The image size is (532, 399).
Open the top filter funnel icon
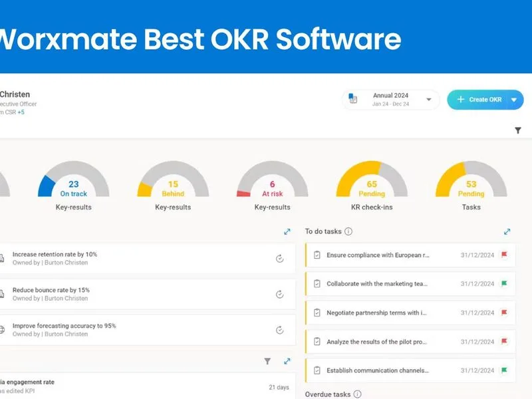coord(518,130)
